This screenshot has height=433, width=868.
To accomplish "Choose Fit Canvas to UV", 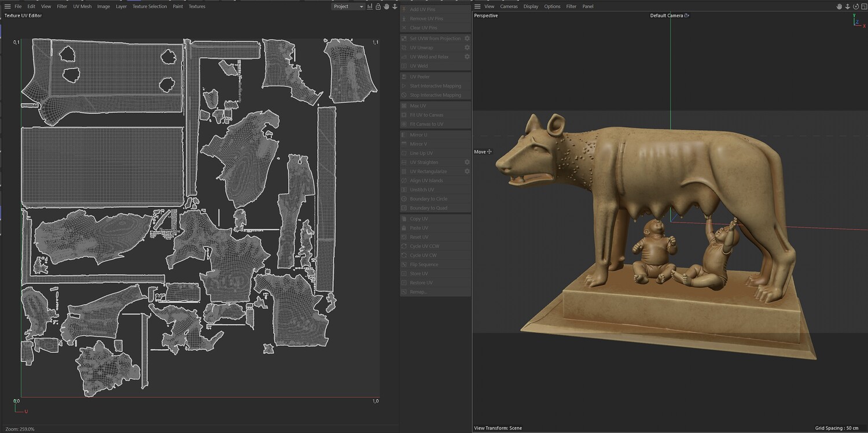I will point(435,124).
